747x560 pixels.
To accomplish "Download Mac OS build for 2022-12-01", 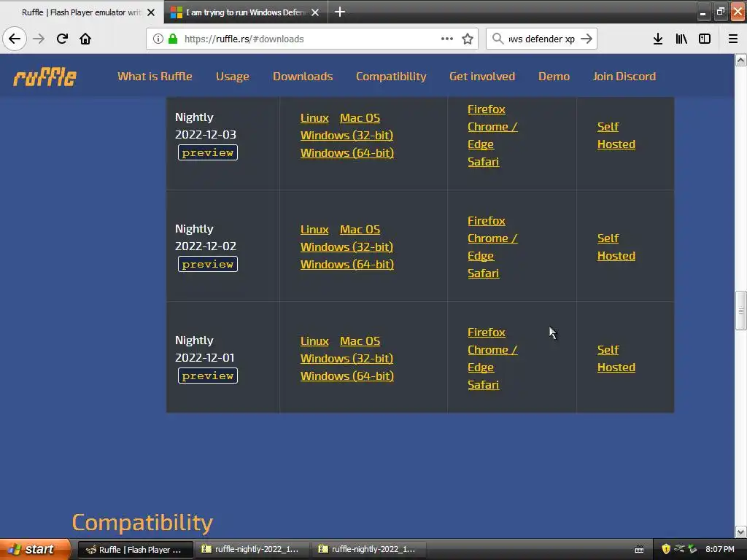I will pos(360,341).
